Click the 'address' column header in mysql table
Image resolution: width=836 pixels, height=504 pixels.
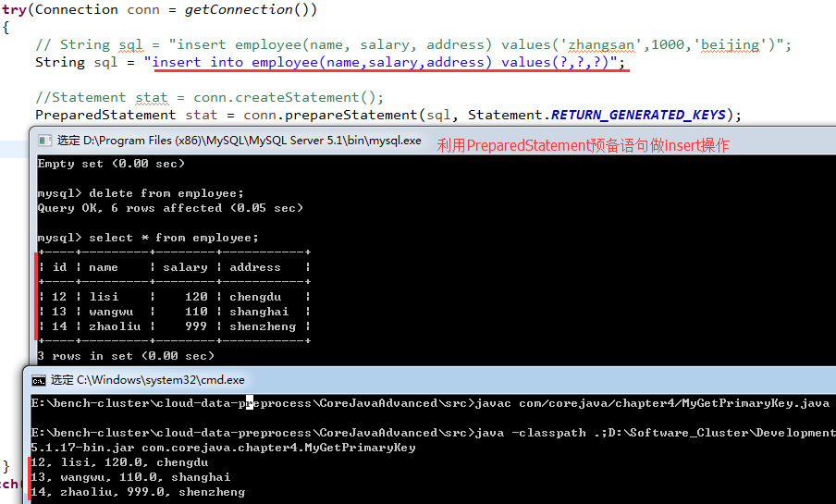point(255,267)
